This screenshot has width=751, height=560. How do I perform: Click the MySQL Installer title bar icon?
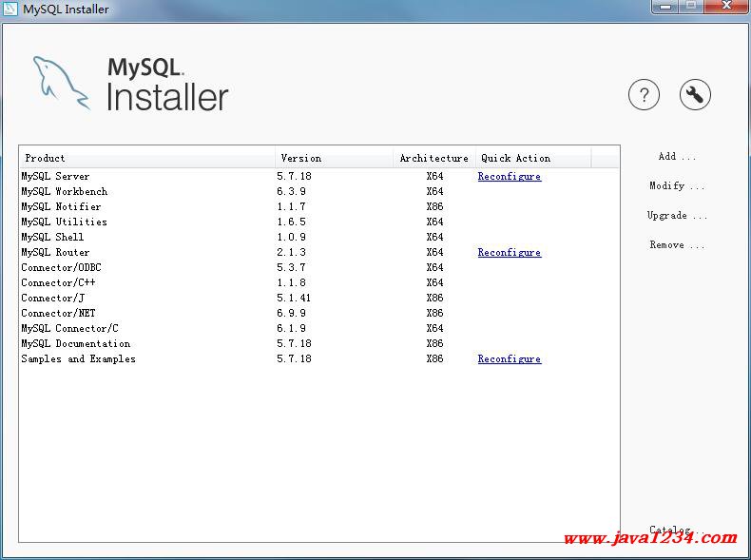click(10, 9)
